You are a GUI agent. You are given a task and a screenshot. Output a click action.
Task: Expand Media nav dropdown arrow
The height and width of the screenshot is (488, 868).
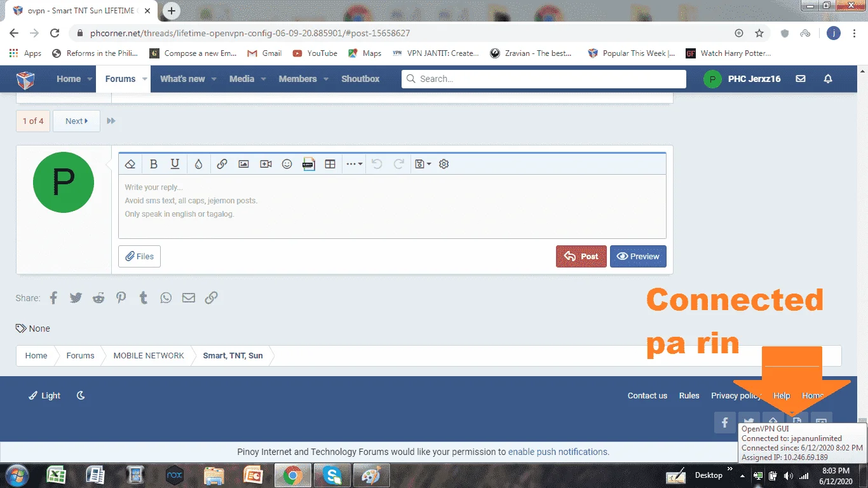(x=263, y=79)
